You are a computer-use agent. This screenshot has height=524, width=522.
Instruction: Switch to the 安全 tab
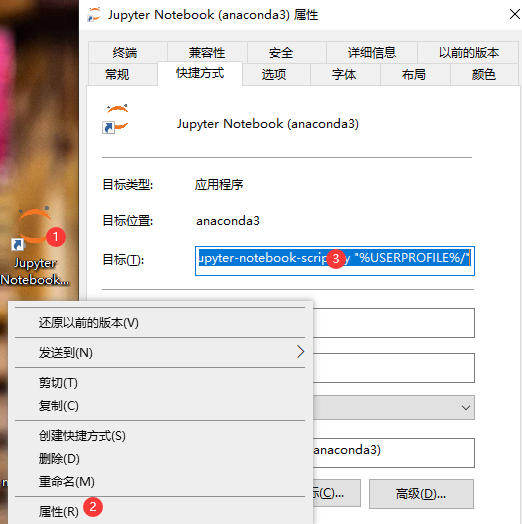click(281, 52)
